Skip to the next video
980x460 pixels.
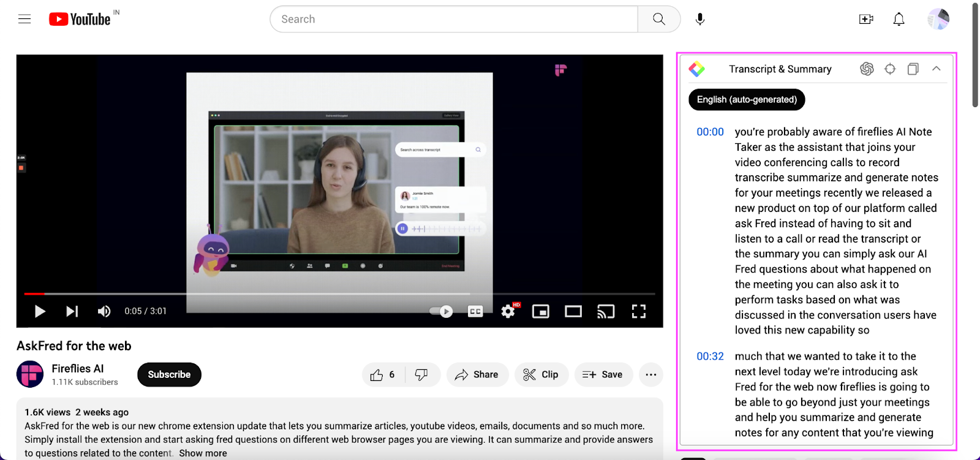(x=72, y=311)
